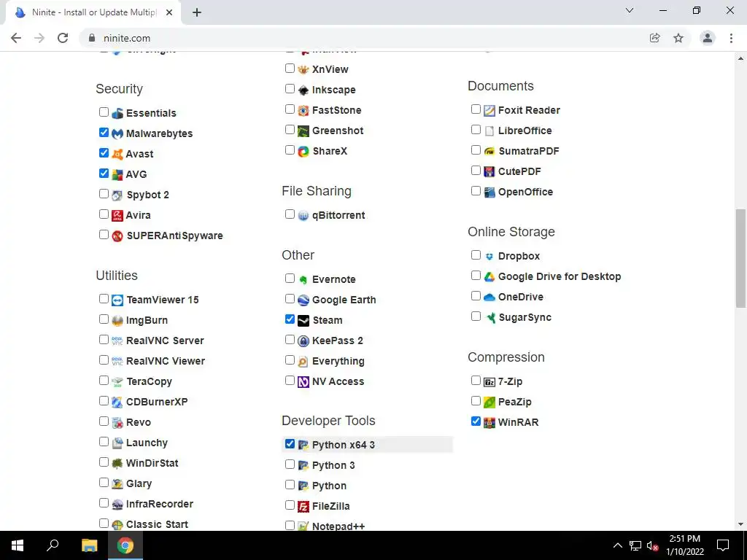Viewport: 747px width, 560px height.
Task: Click the WinRAR books icon
Action: coord(489,423)
